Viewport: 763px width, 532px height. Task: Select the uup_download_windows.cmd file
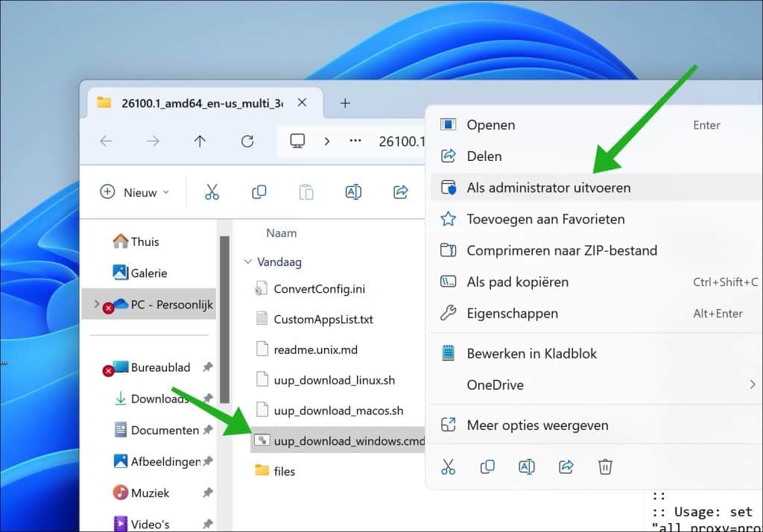(x=338, y=440)
